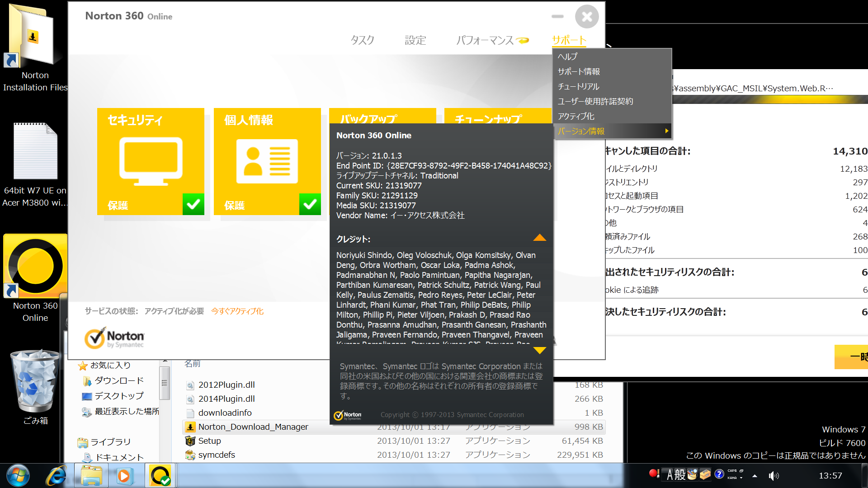The height and width of the screenshot is (488, 868).
Task: Click the personal info green checkmark
Action: pyautogui.click(x=310, y=204)
